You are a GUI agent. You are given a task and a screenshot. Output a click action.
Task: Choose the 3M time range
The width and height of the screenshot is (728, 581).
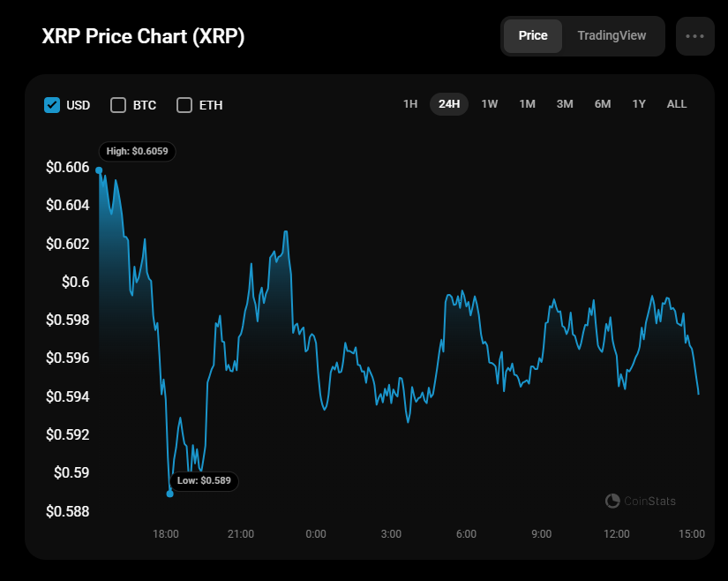coord(565,104)
